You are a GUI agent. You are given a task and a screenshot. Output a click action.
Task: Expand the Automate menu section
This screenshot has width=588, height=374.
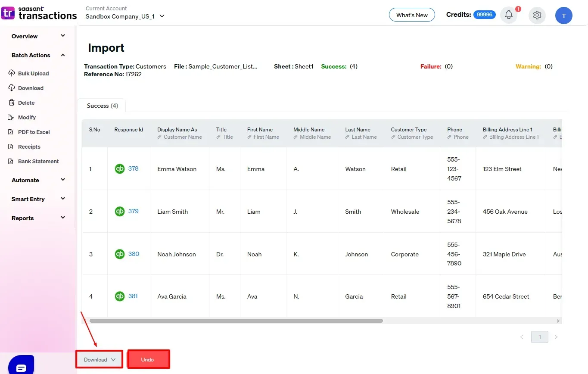[38, 180]
